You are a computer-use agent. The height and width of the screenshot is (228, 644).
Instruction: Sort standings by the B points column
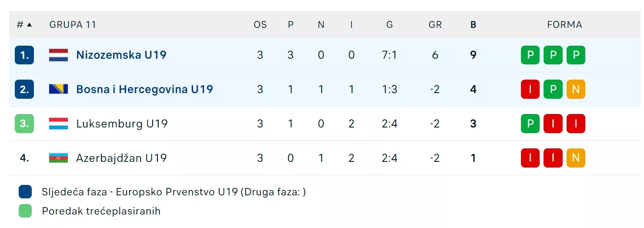point(473,25)
